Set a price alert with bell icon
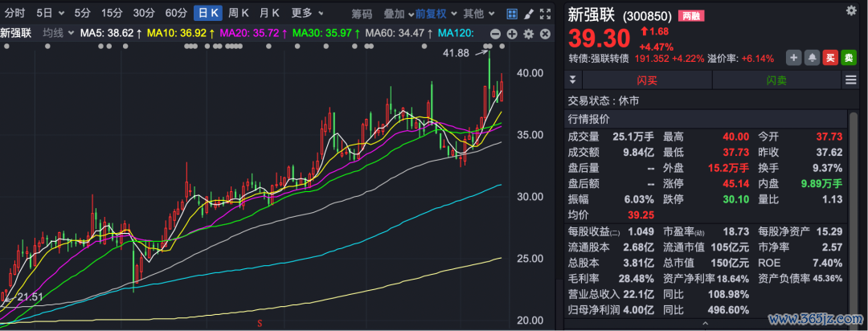Image resolution: width=868 pixels, height=331 pixels. point(812,58)
